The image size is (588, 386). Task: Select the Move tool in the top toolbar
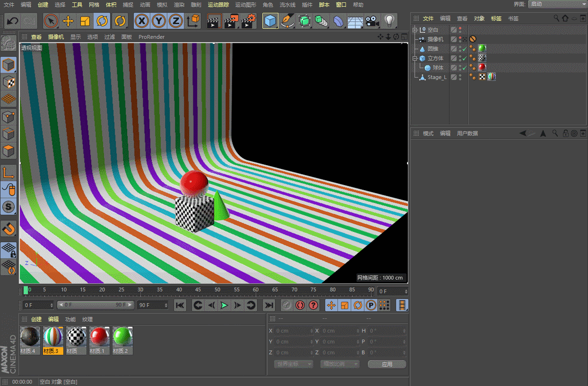click(68, 21)
